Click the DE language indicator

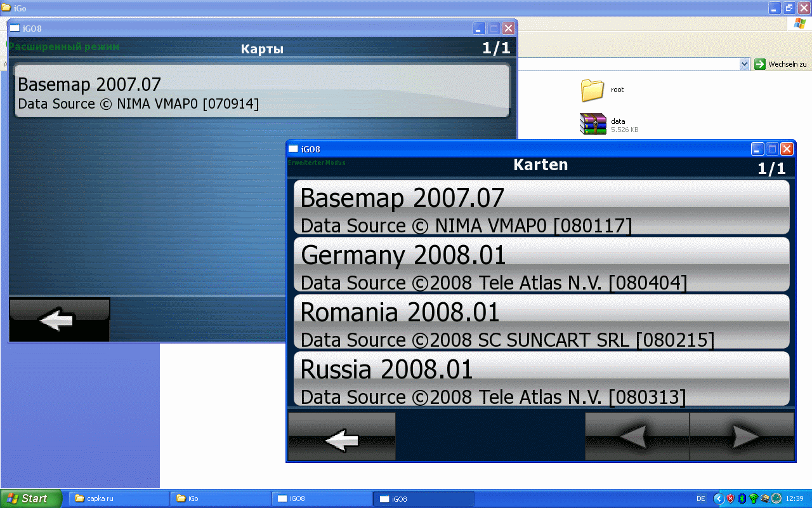[x=701, y=498]
